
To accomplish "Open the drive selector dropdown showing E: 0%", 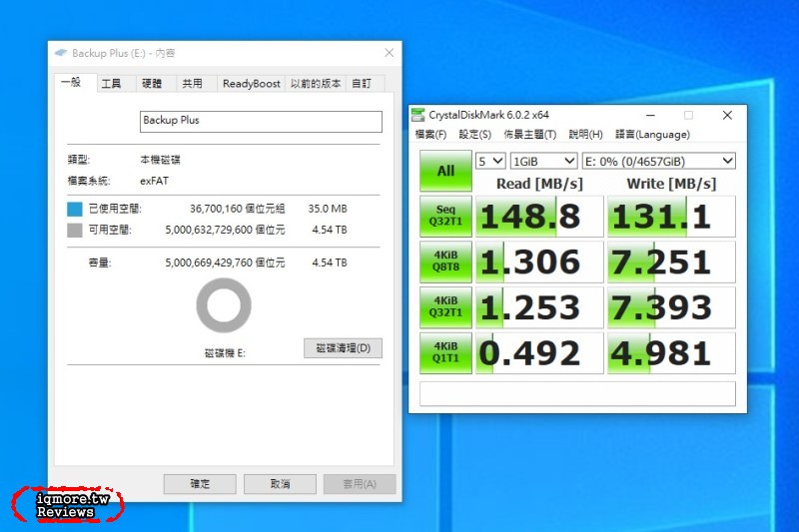I will pos(659,162).
